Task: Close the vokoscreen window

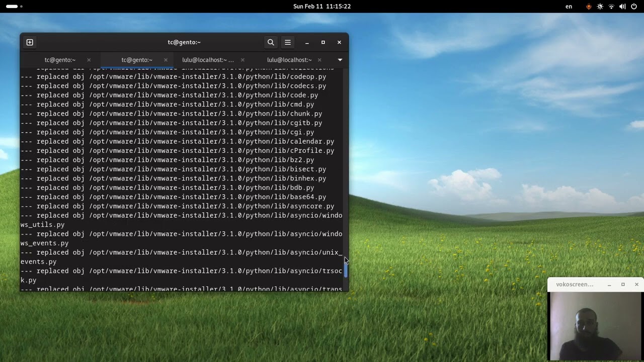Action: pyautogui.click(x=636, y=285)
